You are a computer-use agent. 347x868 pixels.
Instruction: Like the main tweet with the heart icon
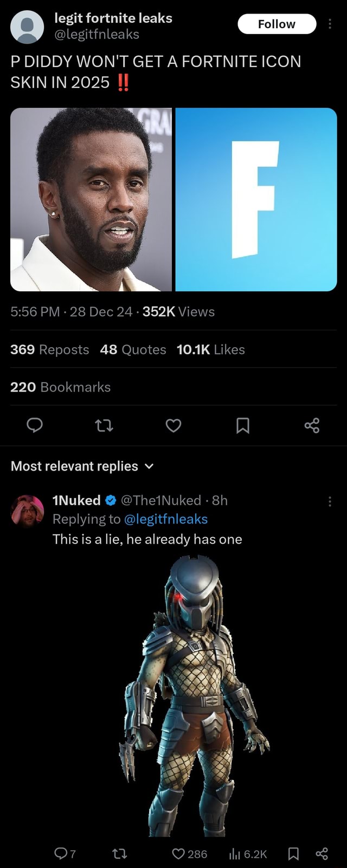173,426
